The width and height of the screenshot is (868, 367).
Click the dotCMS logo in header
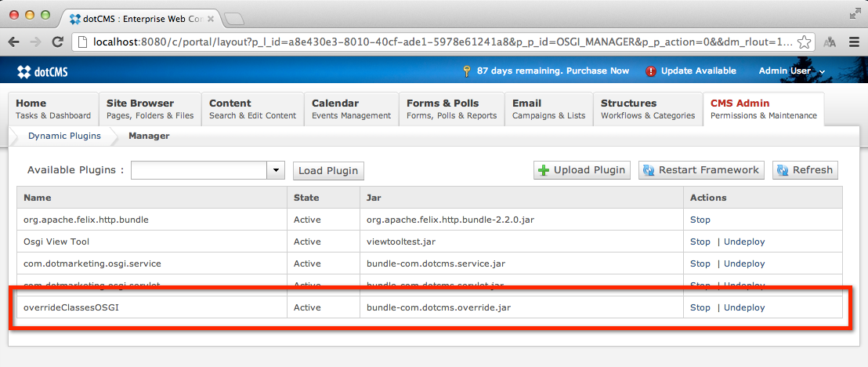point(42,71)
